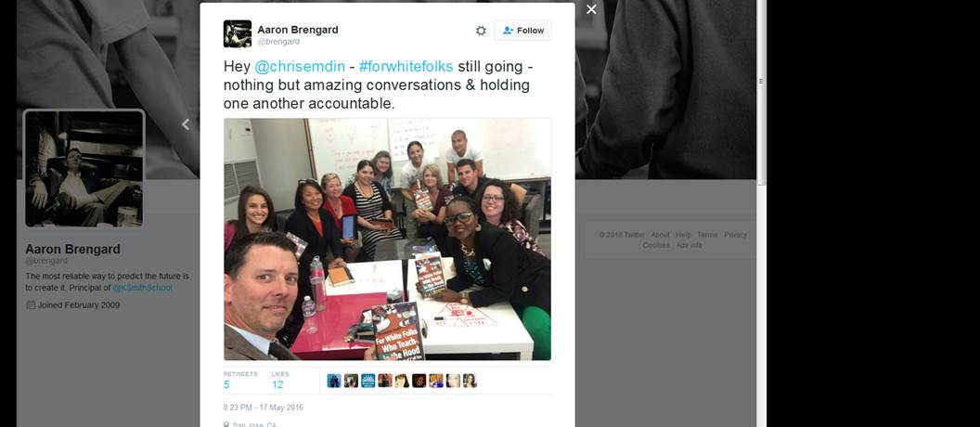Follow Aaron Brengard
Viewport: 980px width, 427px height.
pos(522,31)
